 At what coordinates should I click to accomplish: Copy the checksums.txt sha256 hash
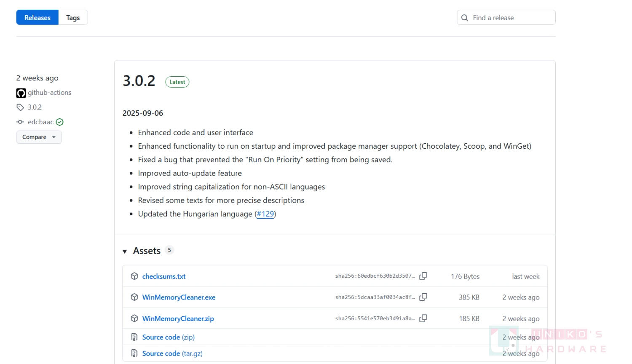(423, 276)
